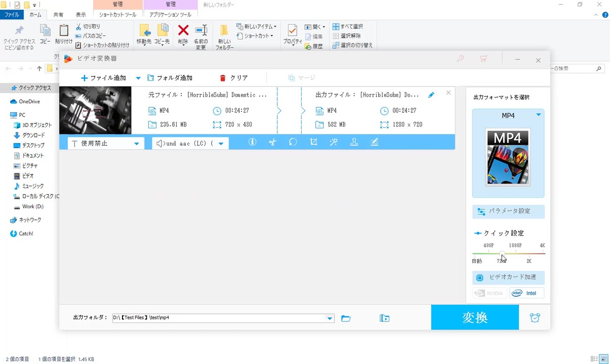Click the Explorer up-arrow navigation button
The image size is (610, 364).
[x=39, y=69]
